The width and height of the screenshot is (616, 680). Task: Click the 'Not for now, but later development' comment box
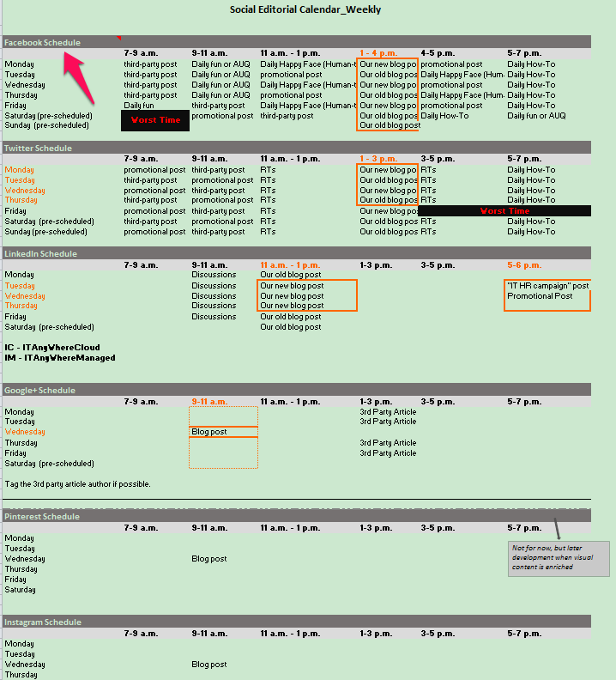tap(559, 559)
